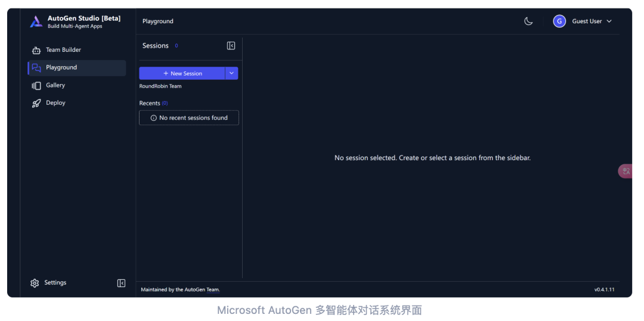Click the Sessions count badge 0
The height and width of the screenshot is (321, 644).
(x=177, y=45)
